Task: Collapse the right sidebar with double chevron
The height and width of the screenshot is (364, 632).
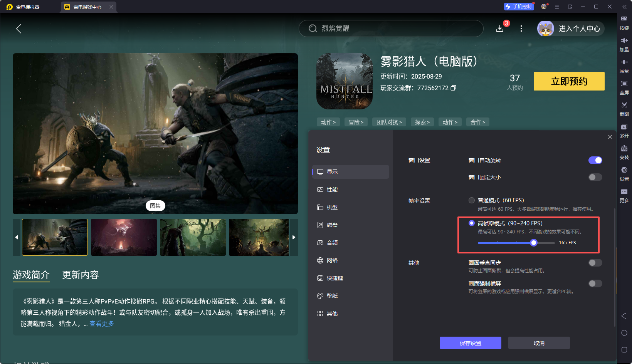Action: coord(624,7)
